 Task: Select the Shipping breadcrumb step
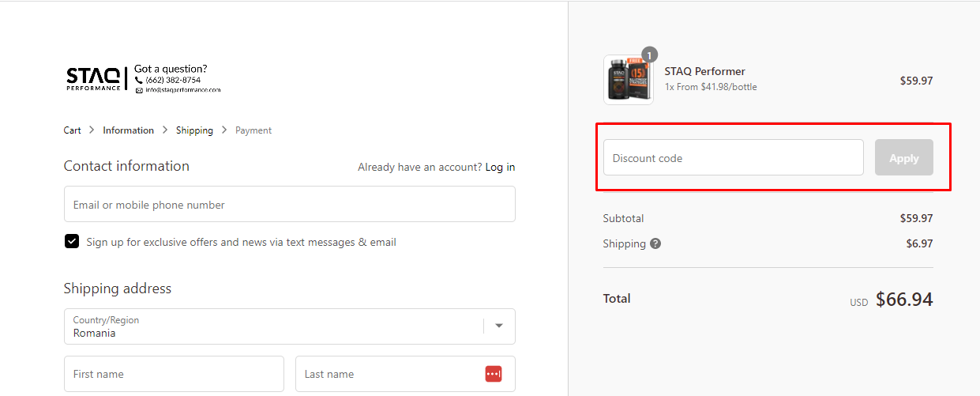194,130
